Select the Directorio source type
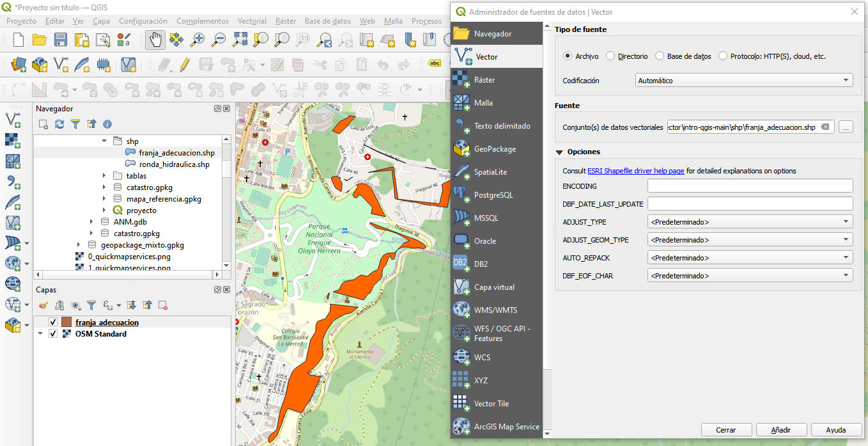The height and width of the screenshot is (446, 868). (610, 56)
